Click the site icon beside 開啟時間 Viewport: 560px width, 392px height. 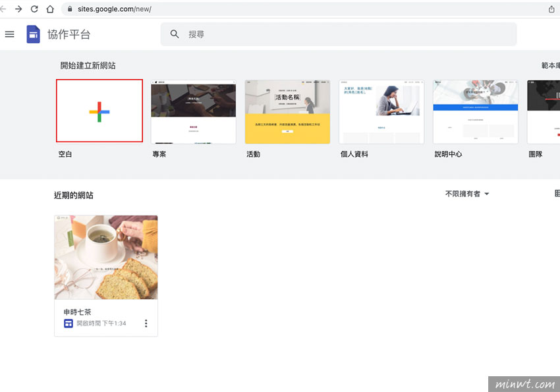69,323
